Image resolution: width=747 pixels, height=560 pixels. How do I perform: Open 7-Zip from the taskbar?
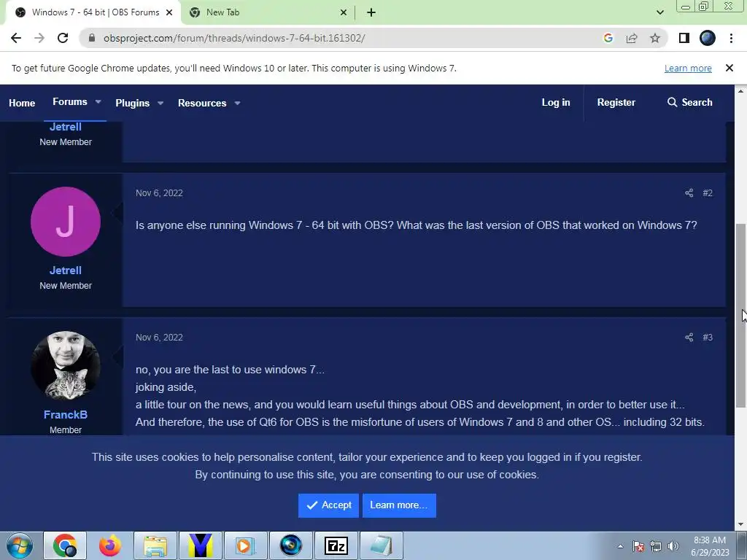click(336, 545)
